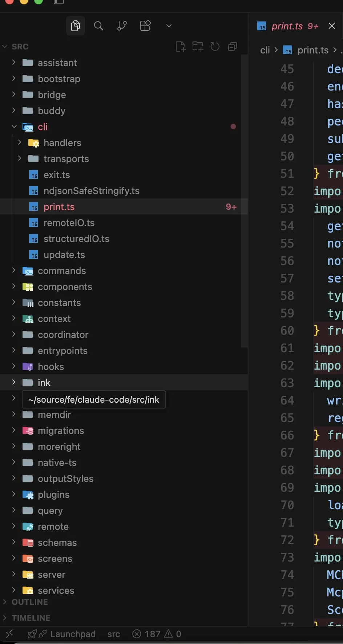Screen dimensions: 343x644
Task: Open structuredIO.ts file
Action: (76, 239)
